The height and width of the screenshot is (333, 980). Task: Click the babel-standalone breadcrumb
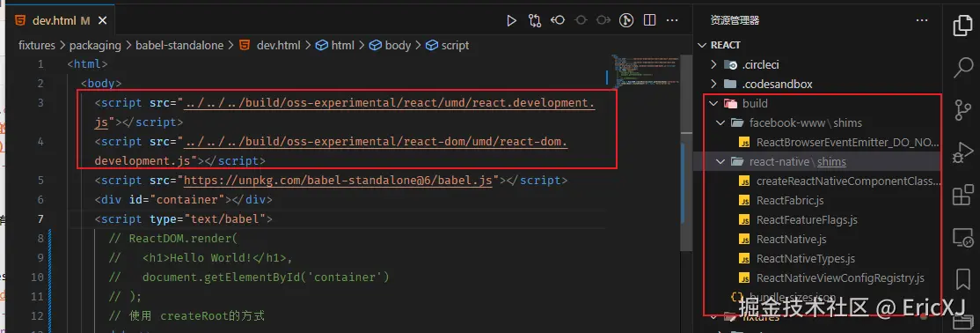(179, 45)
